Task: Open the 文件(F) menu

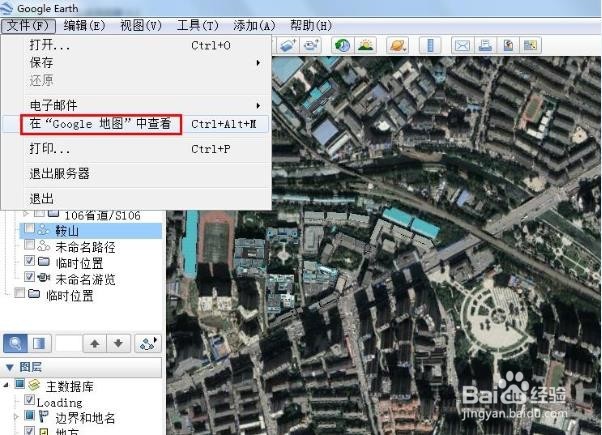Action: [28, 26]
